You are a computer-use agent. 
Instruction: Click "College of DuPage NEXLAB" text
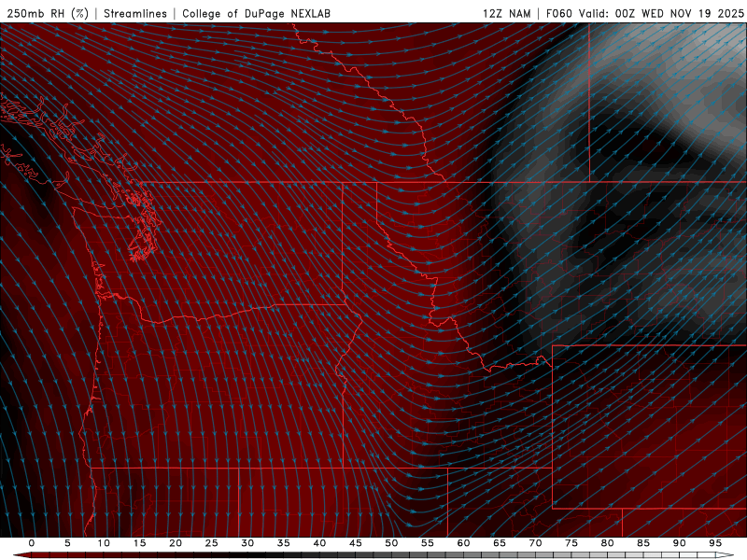pos(256,13)
